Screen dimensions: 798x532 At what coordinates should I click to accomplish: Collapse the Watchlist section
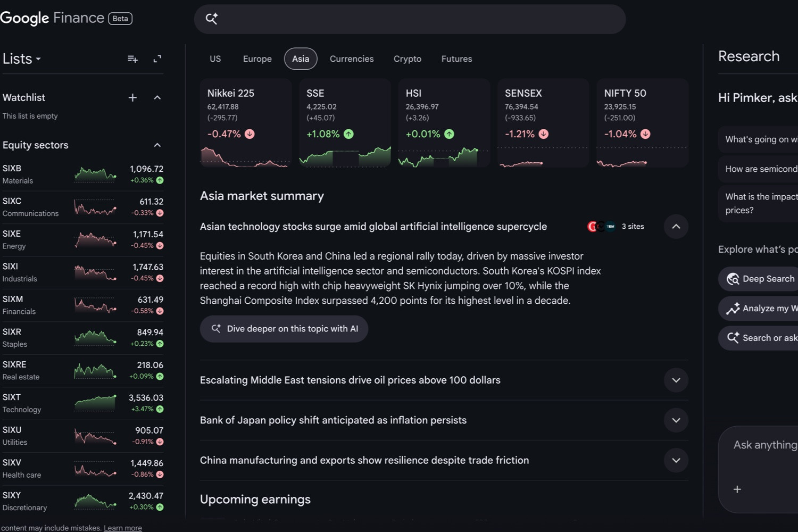coord(157,97)
